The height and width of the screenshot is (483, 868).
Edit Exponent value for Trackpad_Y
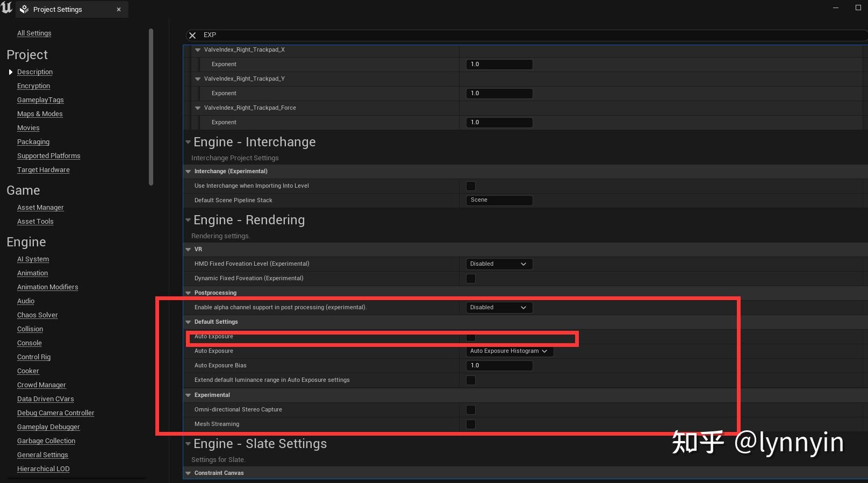coord(499,93)
